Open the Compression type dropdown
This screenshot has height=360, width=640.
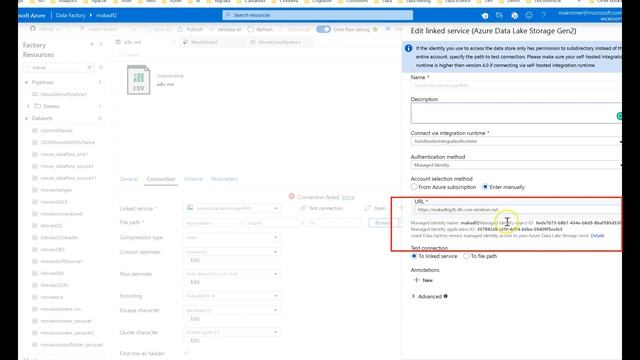(232, 237)
